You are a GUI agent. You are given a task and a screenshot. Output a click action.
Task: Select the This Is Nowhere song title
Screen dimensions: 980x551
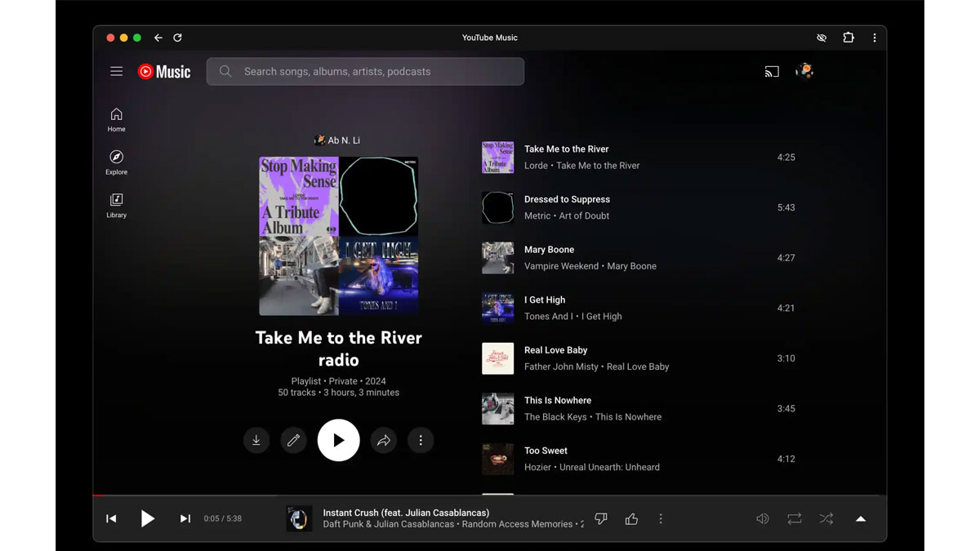(558, 401)
